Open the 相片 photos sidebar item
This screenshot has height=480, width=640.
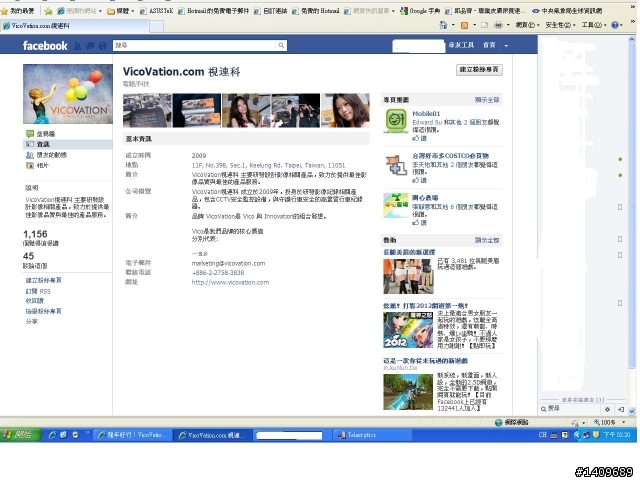click(x=37, y=165)
